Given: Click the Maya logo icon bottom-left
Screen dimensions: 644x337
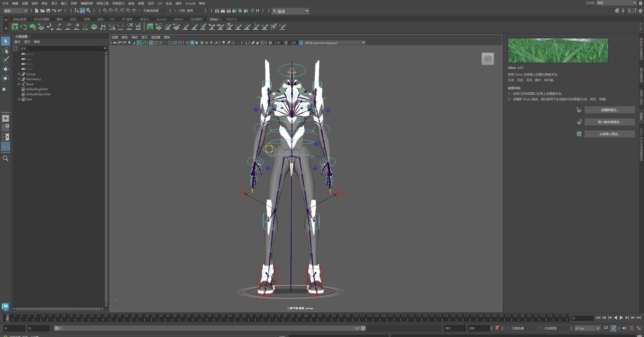Looking at the screenshot, I should pos(5,307).
